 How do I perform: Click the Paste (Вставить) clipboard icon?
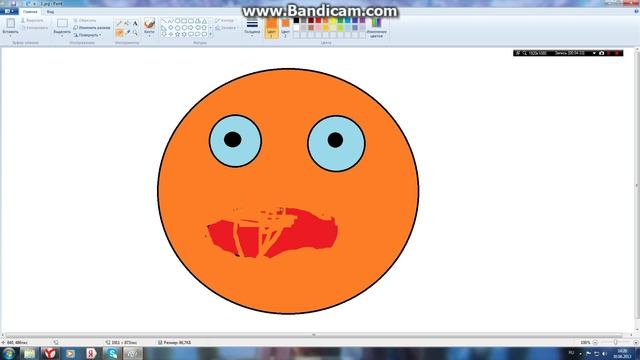[11, 23]
